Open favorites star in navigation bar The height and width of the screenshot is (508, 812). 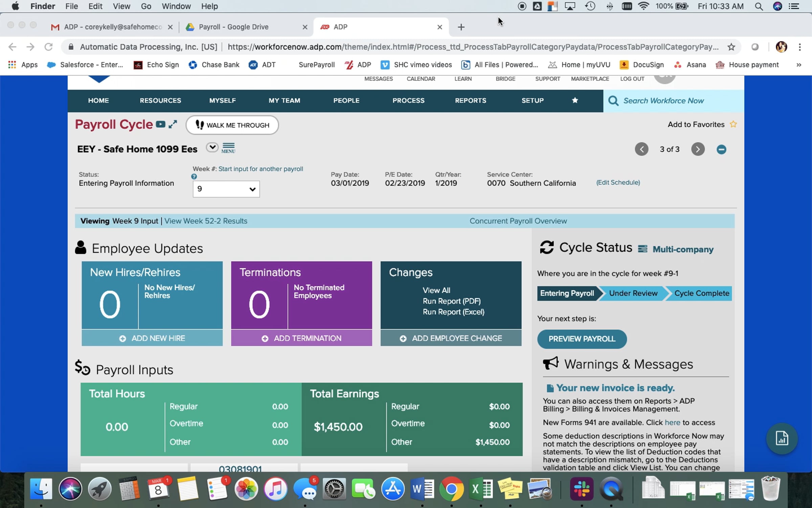tap(575, 100)
